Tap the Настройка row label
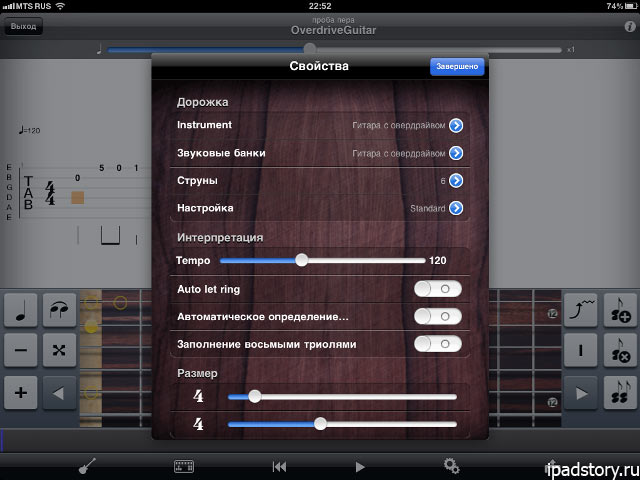This screenshot has height=480, width=640. 205,208
